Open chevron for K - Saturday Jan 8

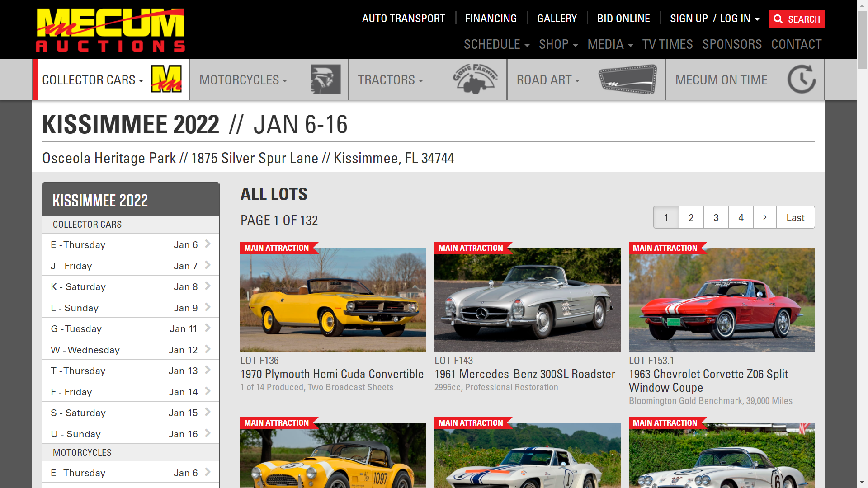(208, 286)
